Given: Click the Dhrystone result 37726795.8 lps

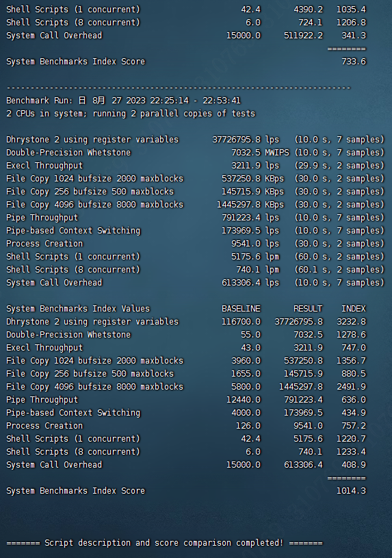Looking at the screenshot, I should [x=246, y=140].
